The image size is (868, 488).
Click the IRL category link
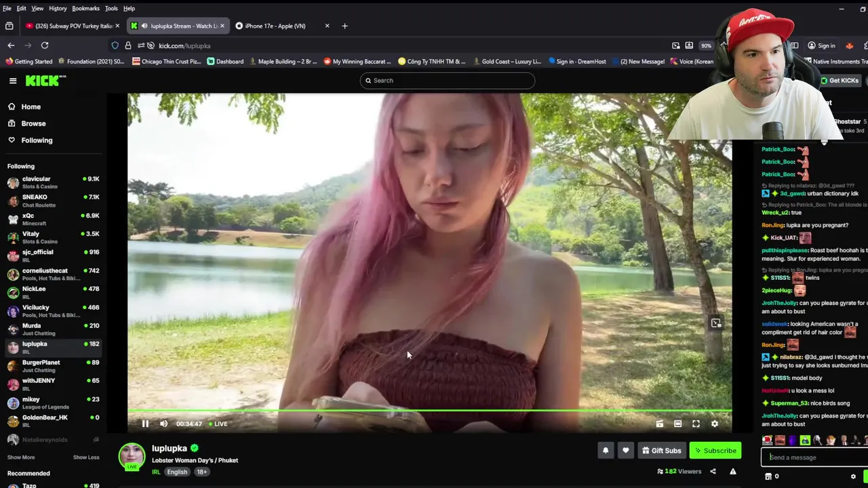point(156,472)
